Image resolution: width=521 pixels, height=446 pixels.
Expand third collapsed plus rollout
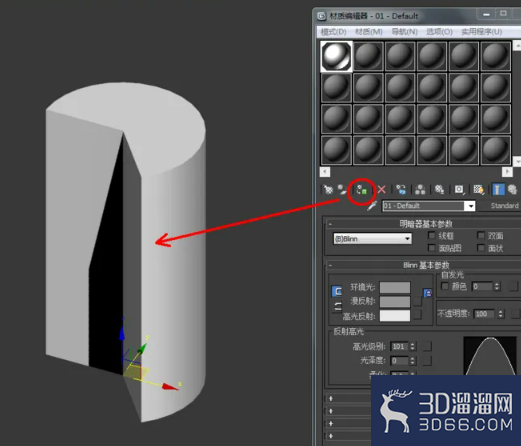pyautogui.click(x=331, y=423)
